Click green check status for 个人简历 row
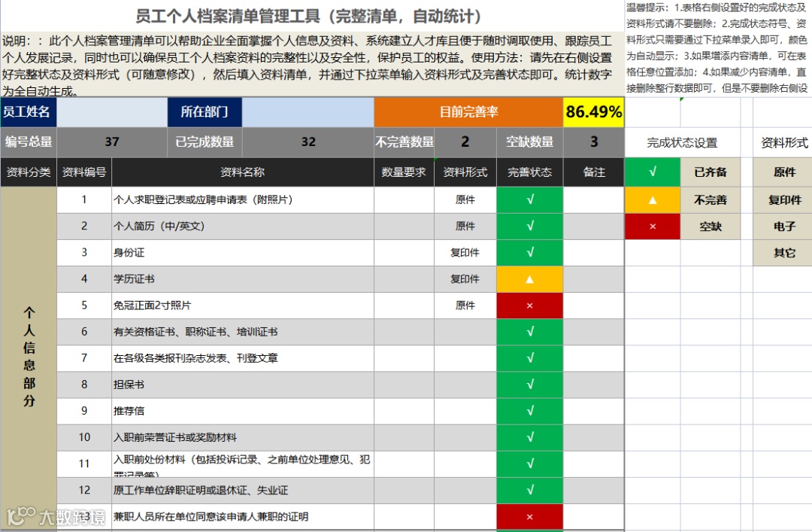 tap(529, 226)
